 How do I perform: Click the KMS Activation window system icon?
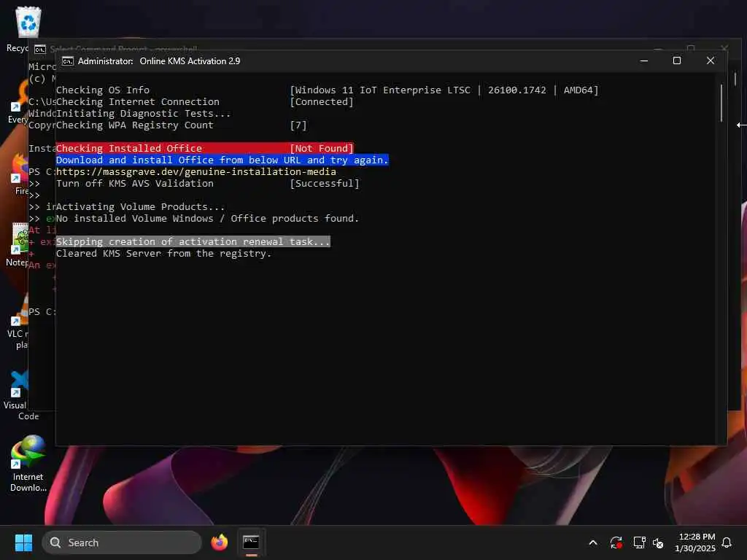coord(68,61)
